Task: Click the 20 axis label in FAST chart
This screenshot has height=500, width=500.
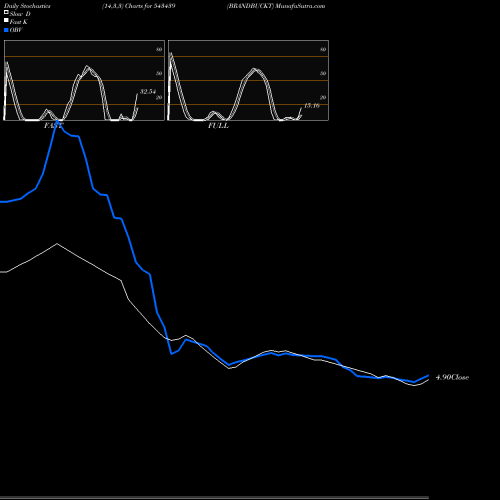Action: coord(159,97)
